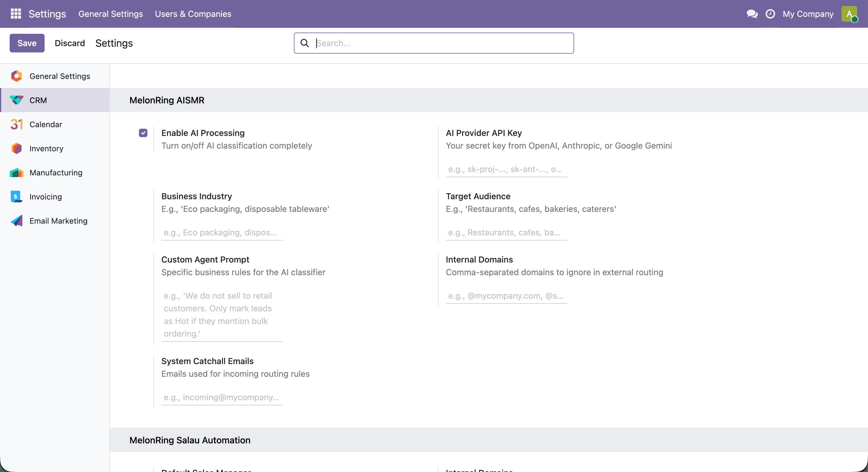Click the AI Provider API Key label
The width and height of the screenshot is (868, 472).
pos(483,133)
